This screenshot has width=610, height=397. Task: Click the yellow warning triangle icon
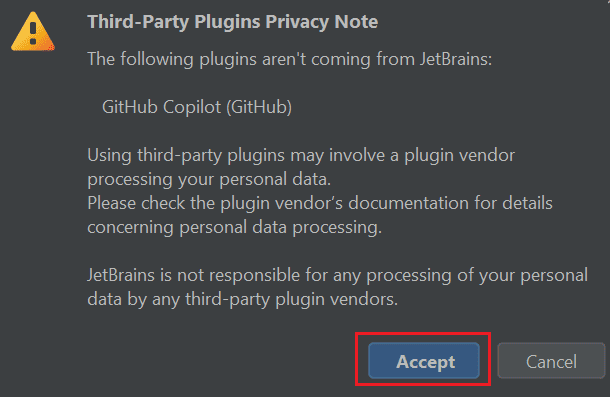pos(33,32)
